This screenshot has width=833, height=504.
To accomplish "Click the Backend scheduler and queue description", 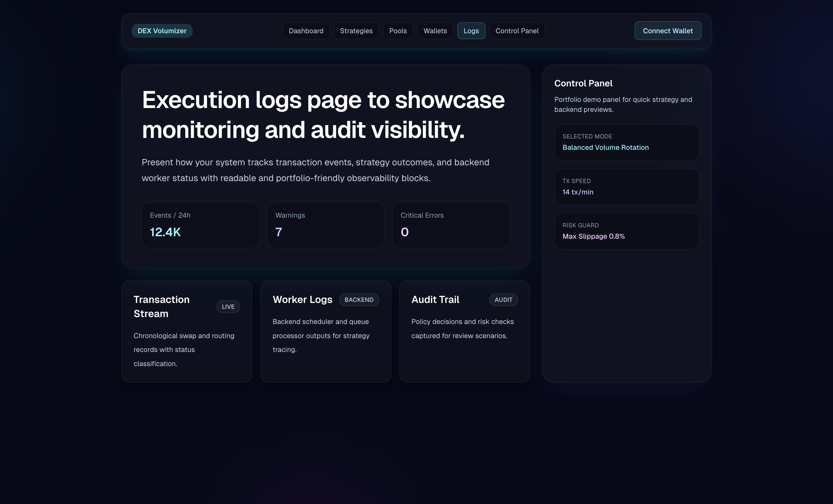I will [321, 336].
